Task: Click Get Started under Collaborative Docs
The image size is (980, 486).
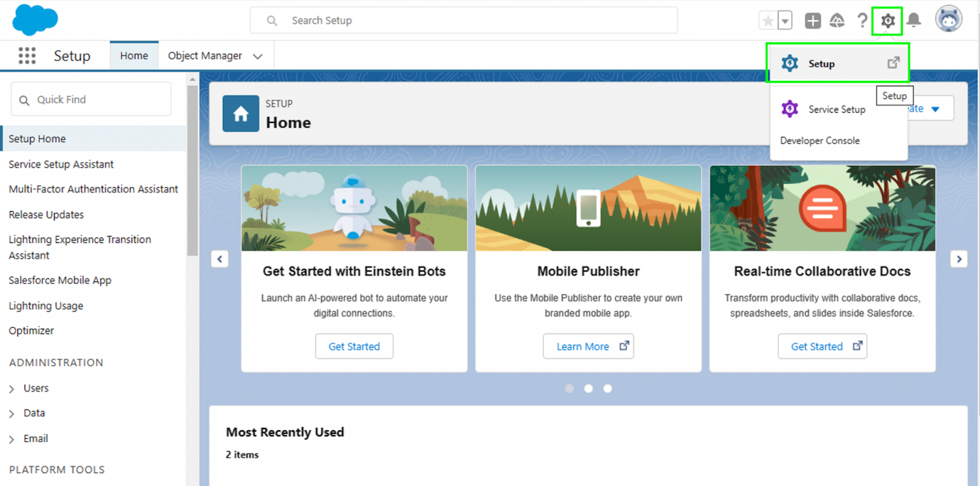Action: coord(822,346)
